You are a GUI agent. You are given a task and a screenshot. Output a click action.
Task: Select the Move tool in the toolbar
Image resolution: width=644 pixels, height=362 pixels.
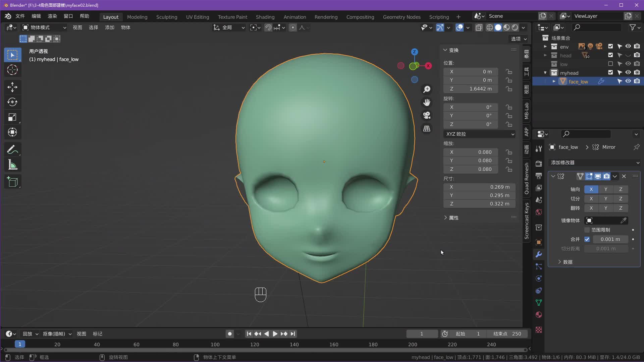pos(12,87)
